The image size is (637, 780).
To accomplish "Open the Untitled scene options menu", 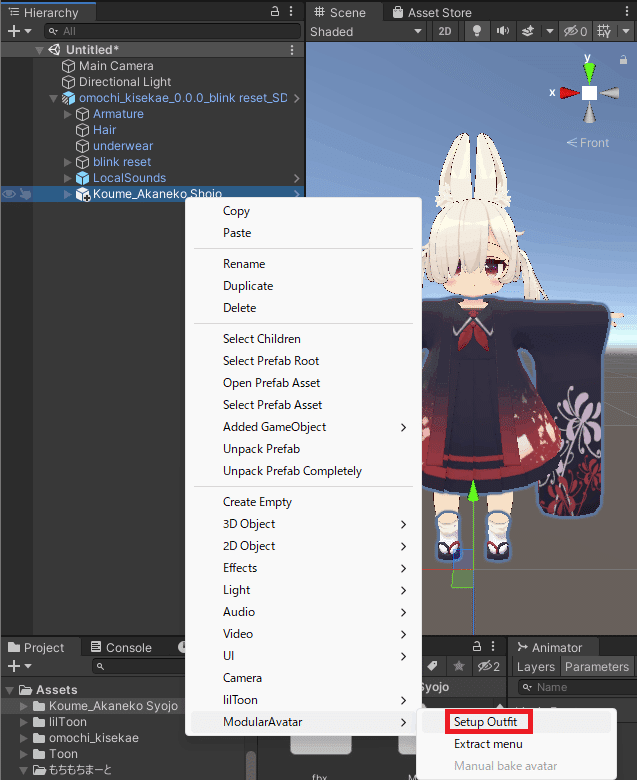I will coord(292,50).
